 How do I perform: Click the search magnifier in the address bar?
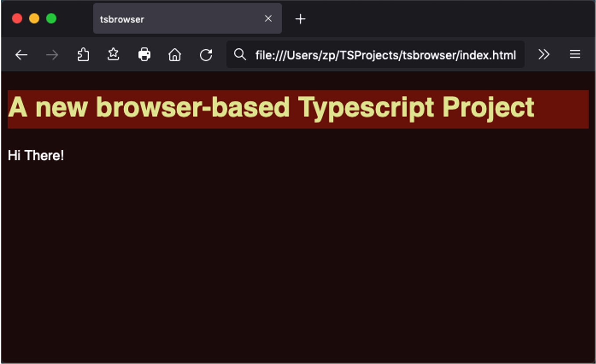(240, 54)
